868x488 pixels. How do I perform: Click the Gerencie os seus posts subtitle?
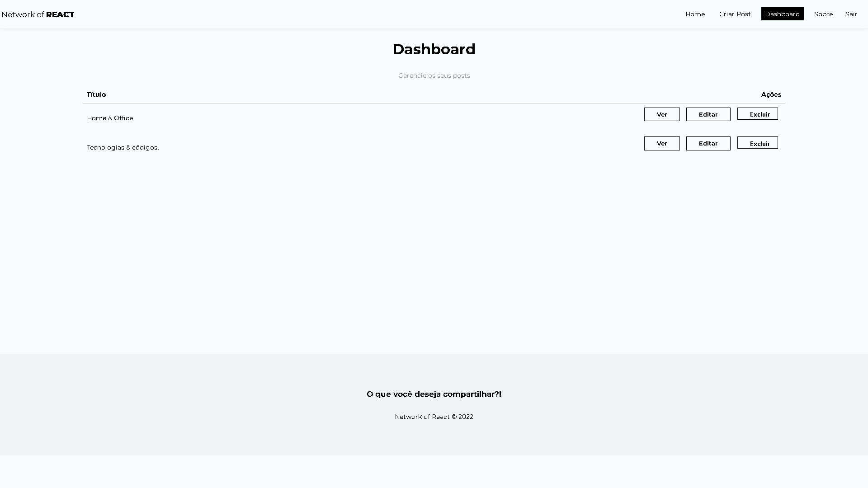434,75
